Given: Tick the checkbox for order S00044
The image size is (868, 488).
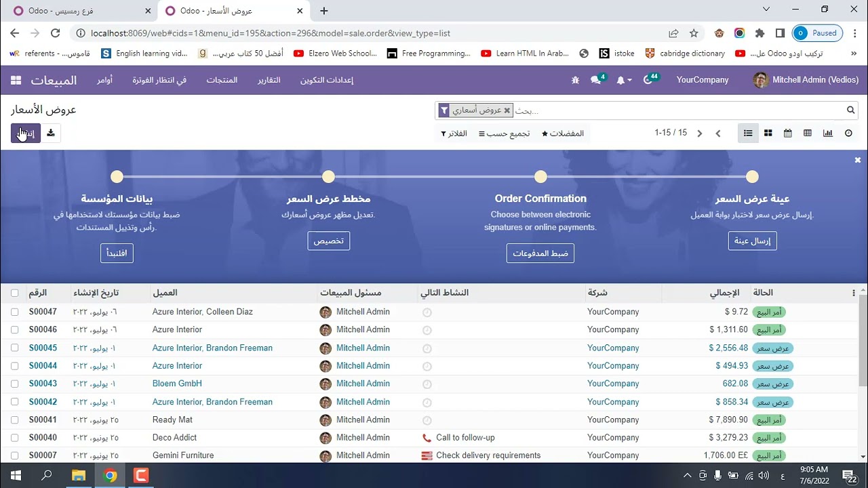Looking at the screenshot, I should click(x=14, y=365).
